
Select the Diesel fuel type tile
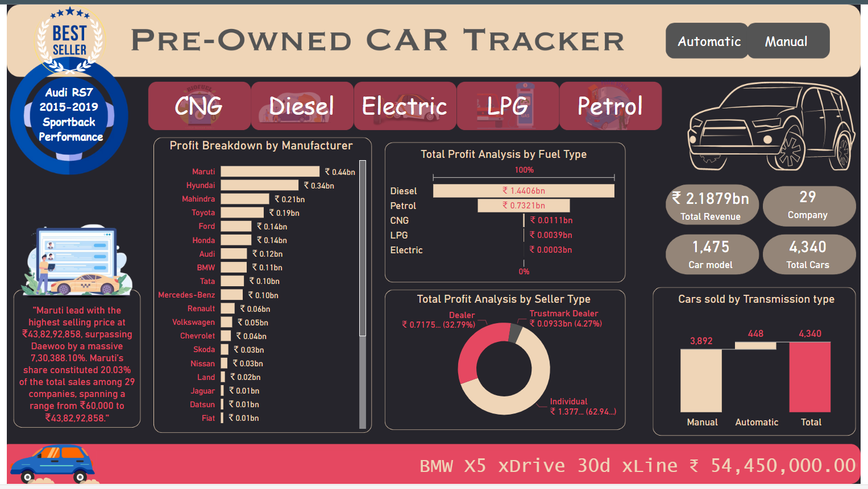tap(302, 106)
